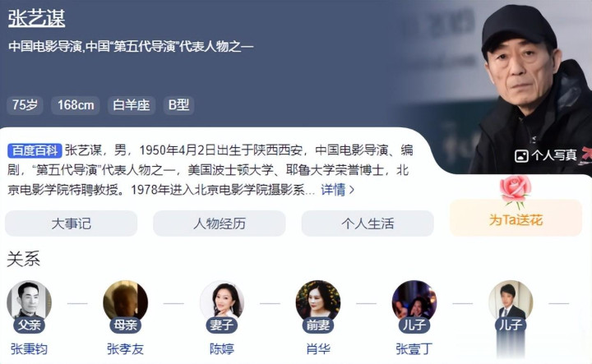Image resolution: width=592 pixels, height=364 pixels.
Task: Click the pink rose flower icon
Action: click(x=516, y=191)
